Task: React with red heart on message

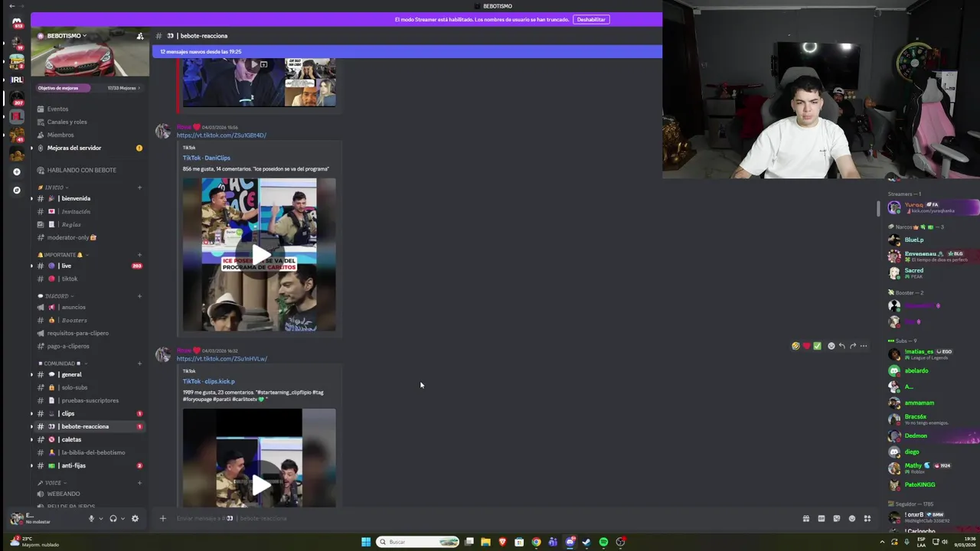Action: [806, 346]
